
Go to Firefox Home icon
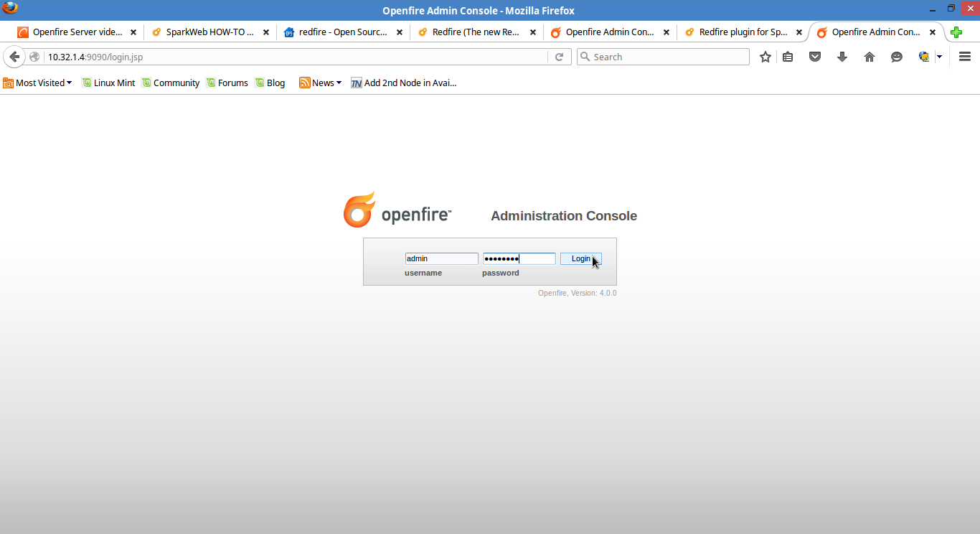pos(870,57)
